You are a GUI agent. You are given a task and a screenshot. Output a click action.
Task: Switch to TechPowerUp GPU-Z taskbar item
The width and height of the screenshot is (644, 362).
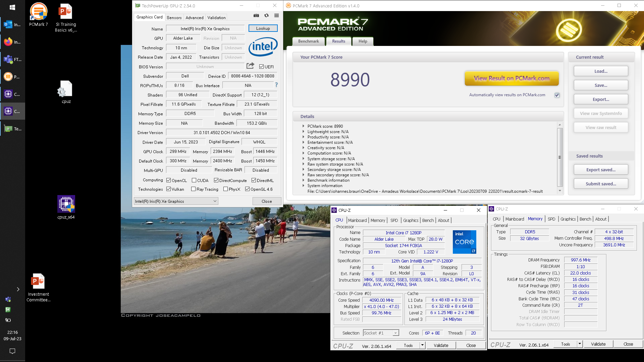[12, 129]
